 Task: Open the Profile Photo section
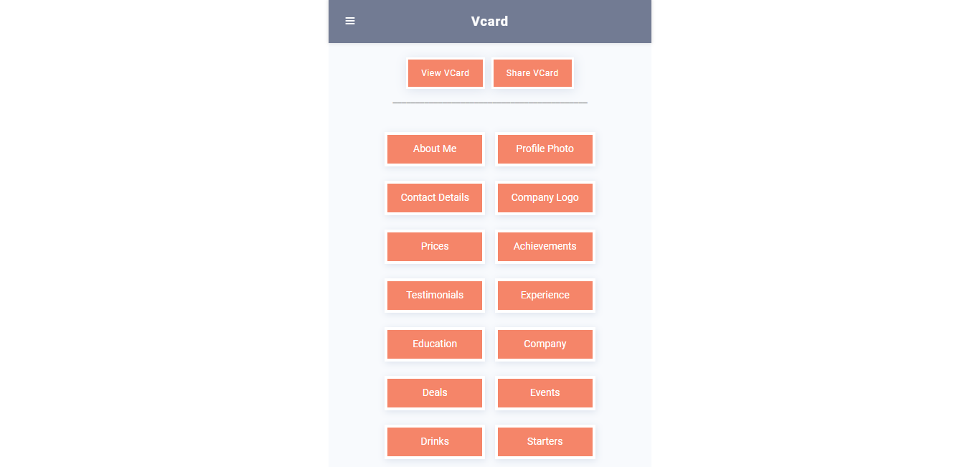click(545, 149)
